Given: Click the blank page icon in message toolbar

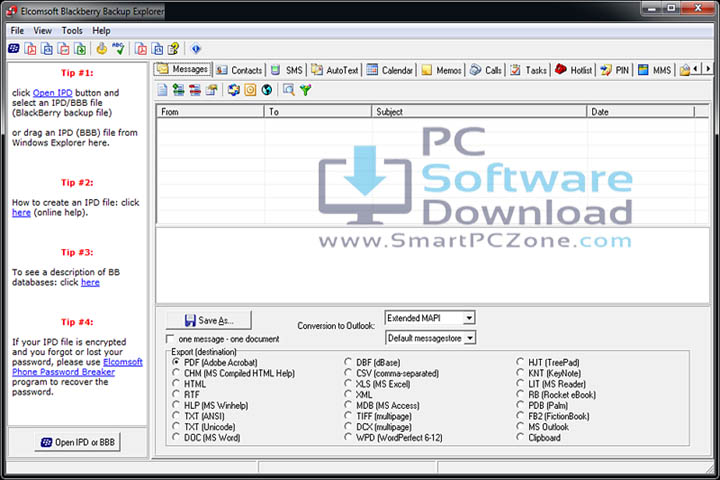Looking at the screenshot, I should 162,90.
